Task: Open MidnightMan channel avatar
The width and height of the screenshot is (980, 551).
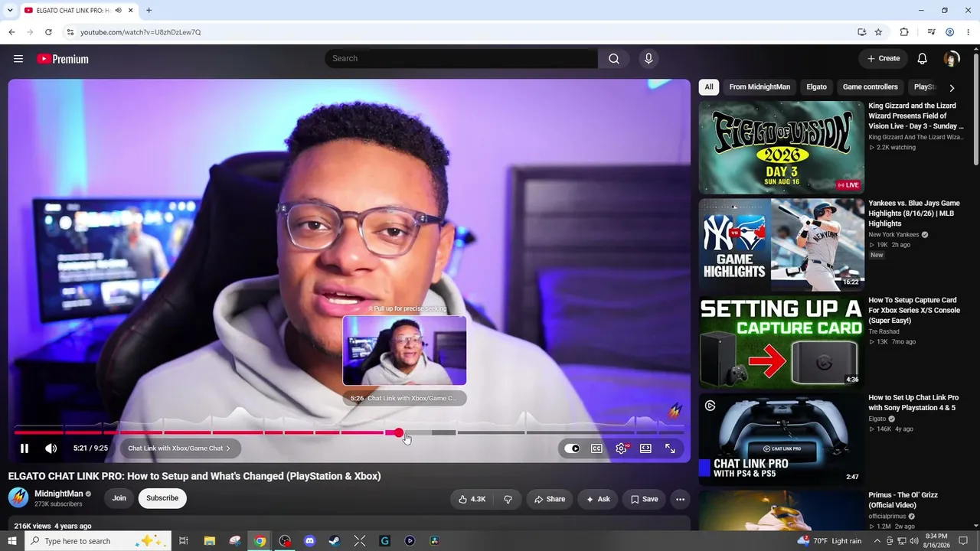Action: coord(18,498)
